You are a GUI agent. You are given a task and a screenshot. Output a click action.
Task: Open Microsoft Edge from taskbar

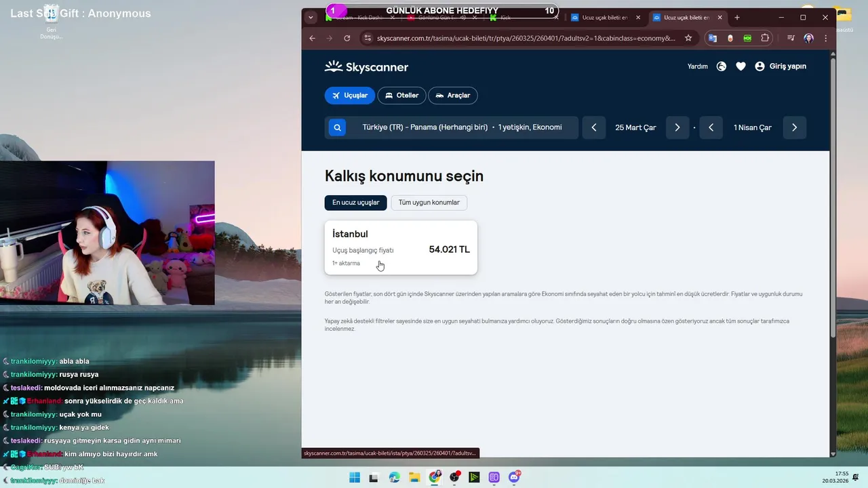pyautogui.click(x=395, y=477)
